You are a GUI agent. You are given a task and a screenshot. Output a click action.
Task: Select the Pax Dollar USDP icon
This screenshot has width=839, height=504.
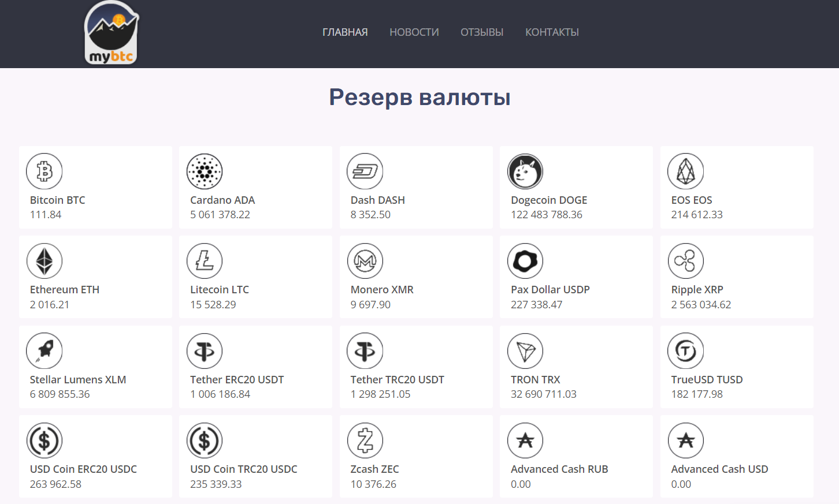point(525,261)
